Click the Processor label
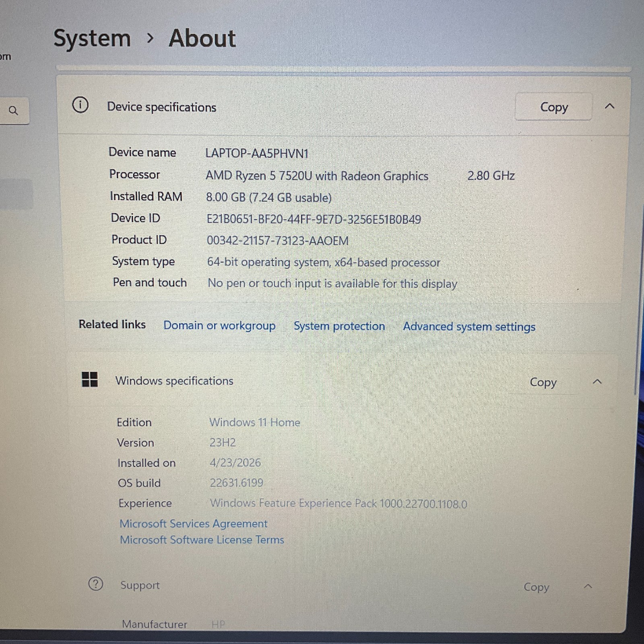This screenshot has width=644, height=644. coord(134,174)
